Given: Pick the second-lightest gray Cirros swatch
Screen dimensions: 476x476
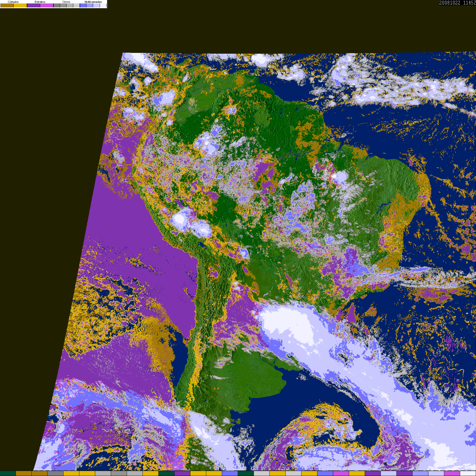Looking at the screenshot, I should click(x=70, y=6).
